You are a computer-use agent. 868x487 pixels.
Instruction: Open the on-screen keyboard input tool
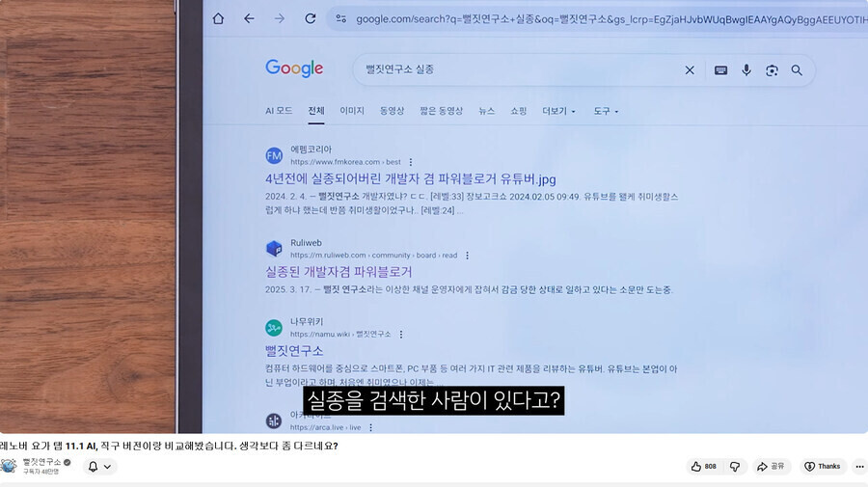click(x=720, y=70)
